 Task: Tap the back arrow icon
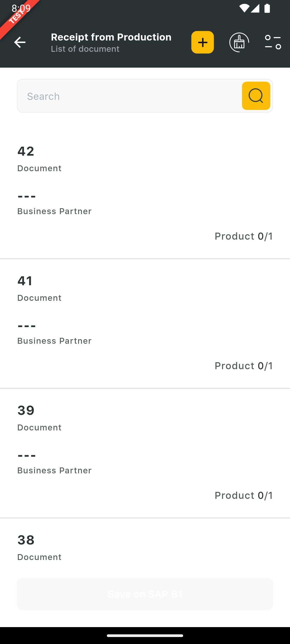click(x=20, y=42)
